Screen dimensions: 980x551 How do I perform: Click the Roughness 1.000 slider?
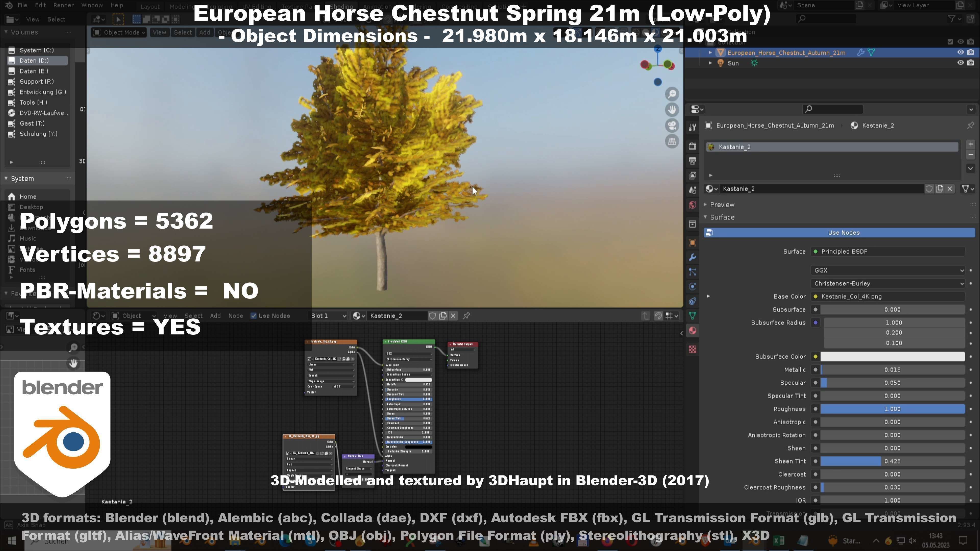click(x=892, y=409)
